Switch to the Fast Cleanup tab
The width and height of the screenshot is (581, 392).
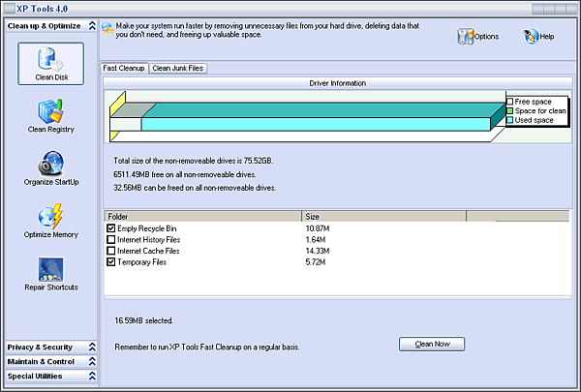124,68
